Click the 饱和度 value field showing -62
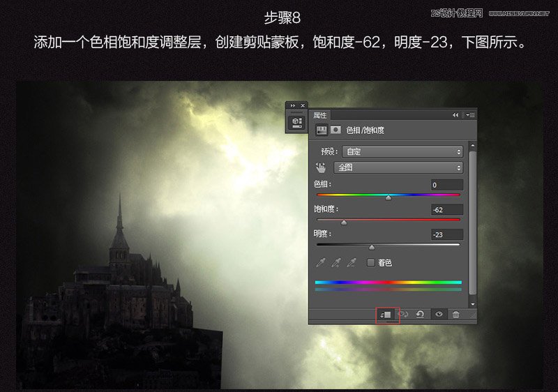The height and width of the screenshot is (392, 558). (447, 210)
